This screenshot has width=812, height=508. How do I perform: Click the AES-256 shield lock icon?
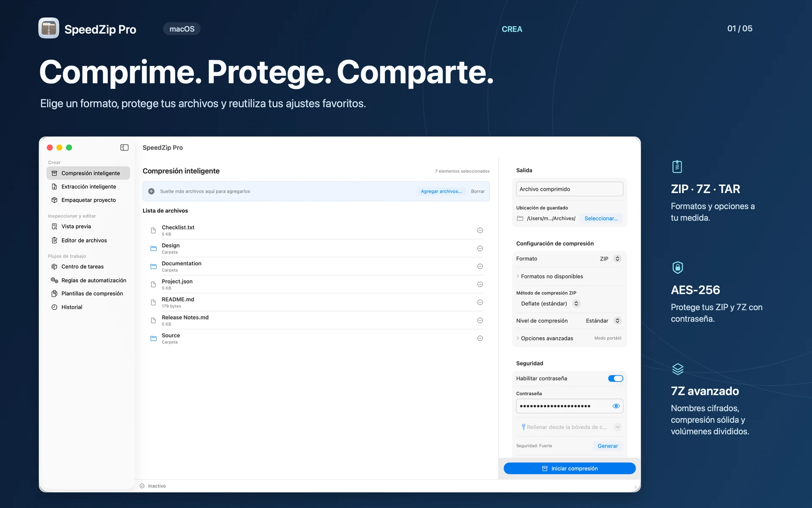[678, 268]
